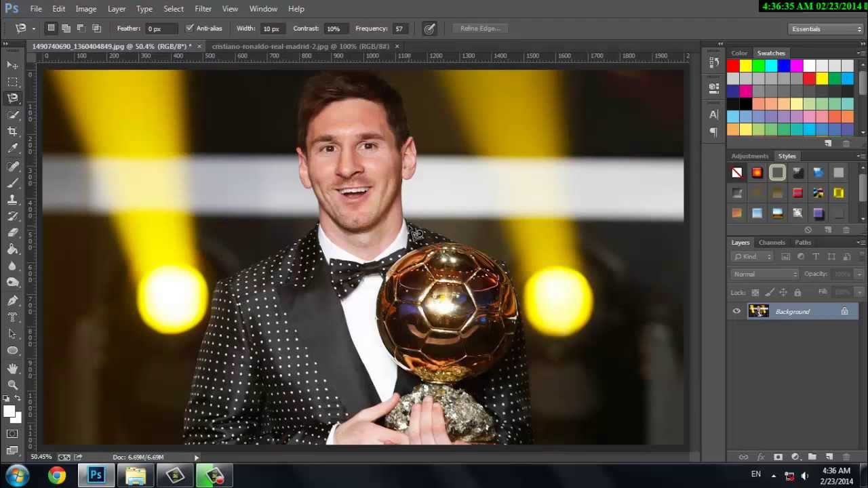Select the Move tool
This screenshot has height=488, width=868.
(x=13, y=65)
